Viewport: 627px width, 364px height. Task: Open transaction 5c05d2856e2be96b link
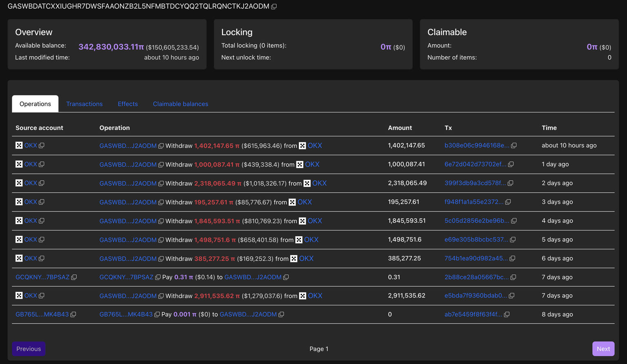476,221
